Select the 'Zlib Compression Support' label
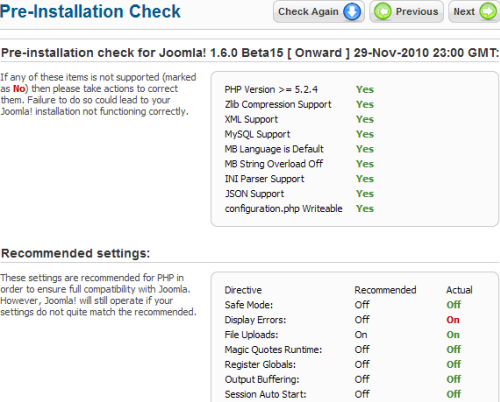 (x=278, y=104)
